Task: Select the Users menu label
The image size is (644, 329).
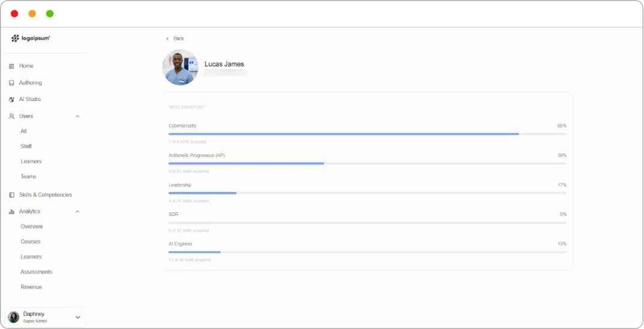Action: (26, 116)
